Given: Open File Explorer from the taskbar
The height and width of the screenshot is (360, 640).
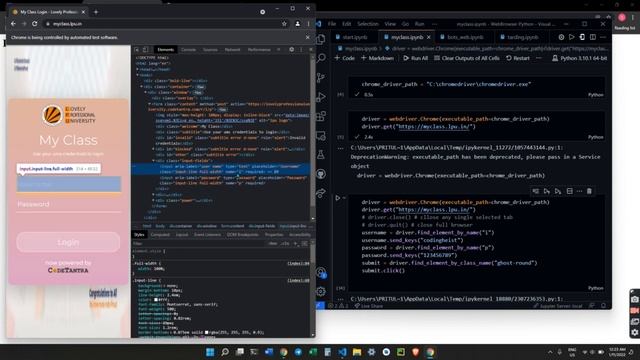Looking at the screenshot, I should pos(357,352).
